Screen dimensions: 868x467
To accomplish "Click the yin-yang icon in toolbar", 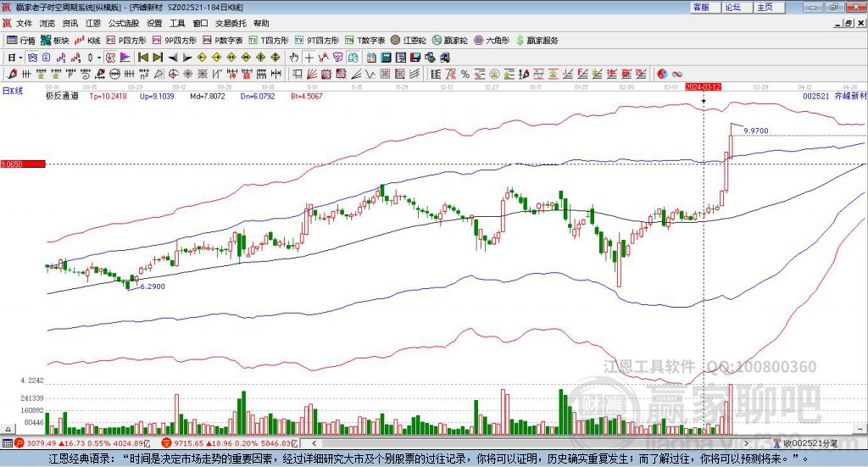I will [x=663, y=75].
